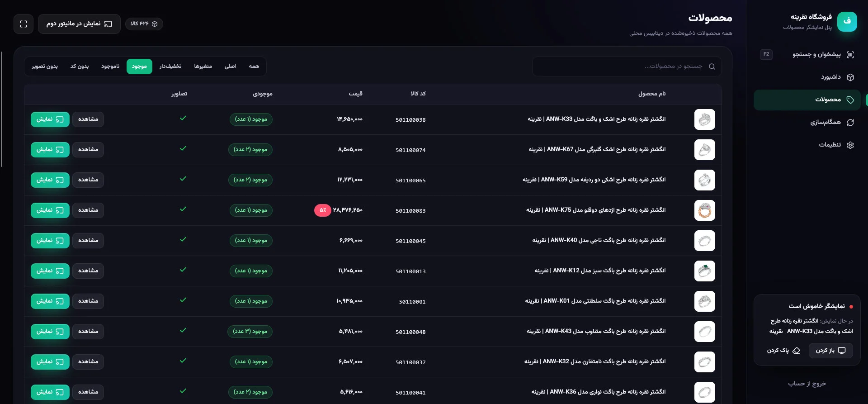Click the monitor icon in باز کردن button

pyautogui.click(x=842, y=351)
